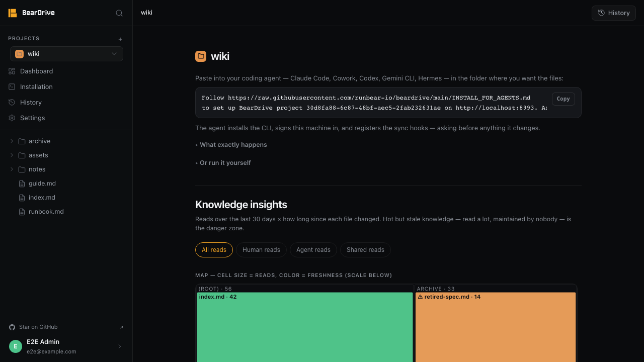Expand the assets folder chevron
The image size is (644, 362).
[12, 155]
